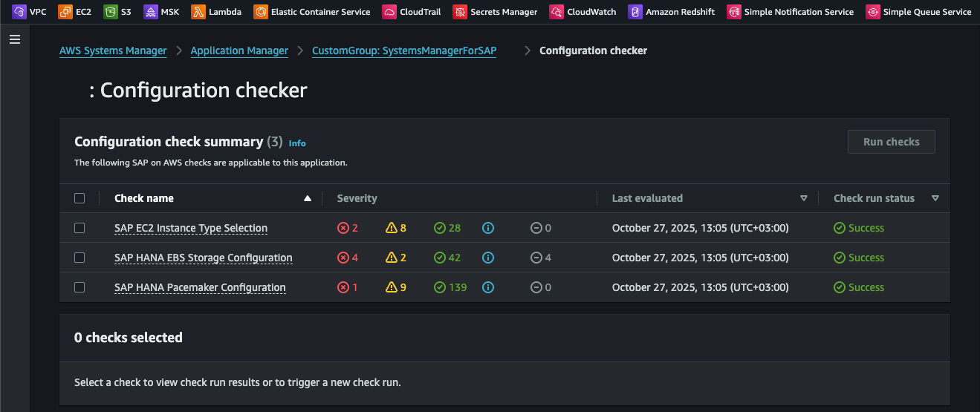Click the VPC service icon
This screenshot has height=412, width=980.
(18, 12)
